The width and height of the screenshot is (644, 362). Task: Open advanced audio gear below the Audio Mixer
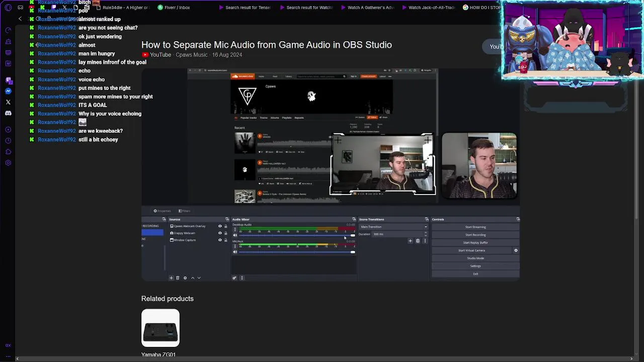[x=234, y=278]
